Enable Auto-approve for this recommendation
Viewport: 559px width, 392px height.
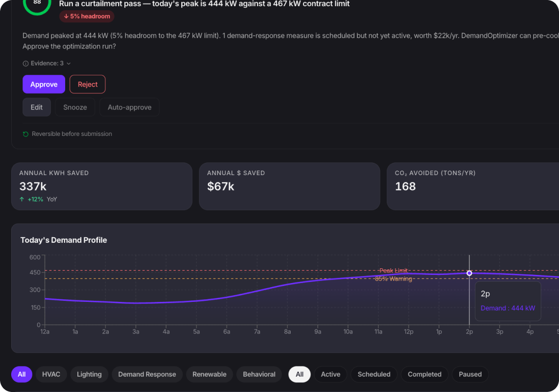pos(129,107)
